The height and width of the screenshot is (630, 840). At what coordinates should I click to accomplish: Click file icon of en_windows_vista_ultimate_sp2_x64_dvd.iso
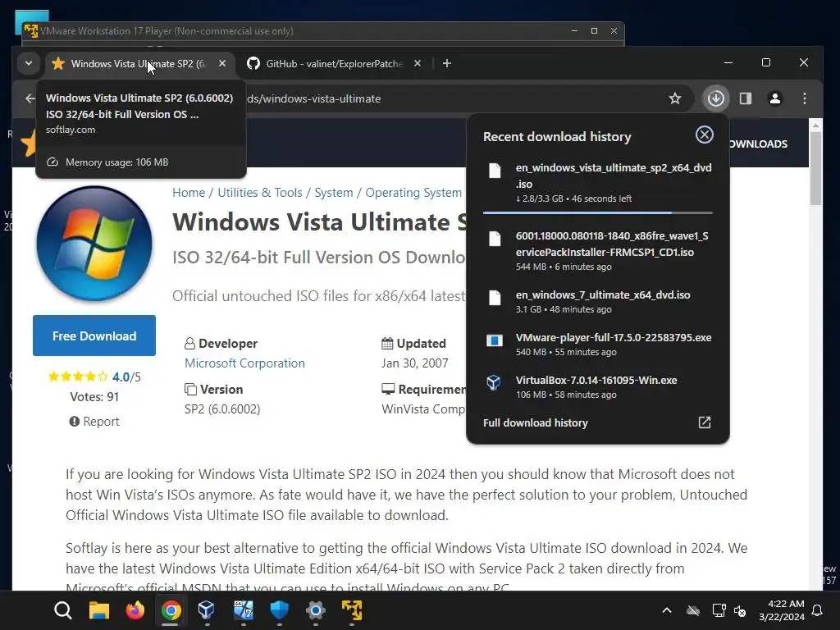pos(495,171)
